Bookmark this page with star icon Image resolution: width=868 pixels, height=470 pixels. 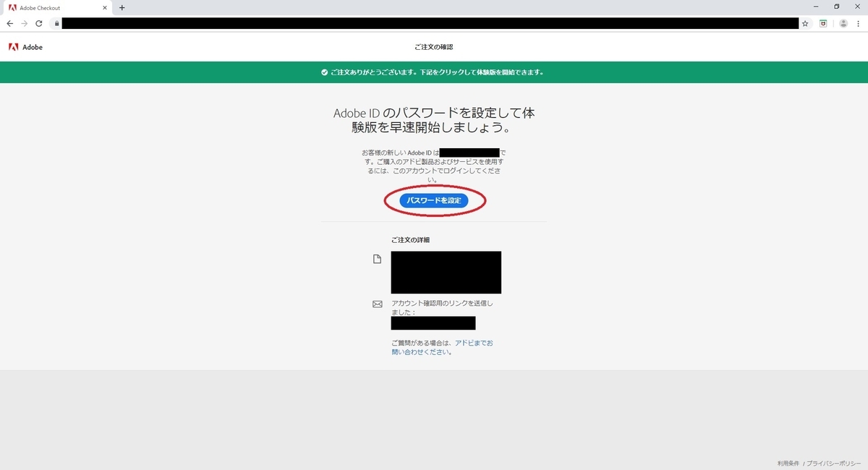[805, 23]
